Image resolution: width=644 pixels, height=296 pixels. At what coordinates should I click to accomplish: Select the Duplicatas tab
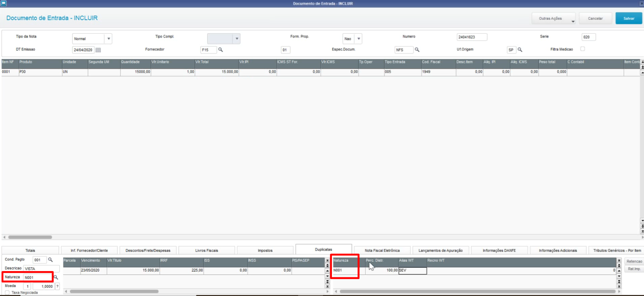pyautogui.click(x=323, y=249)
